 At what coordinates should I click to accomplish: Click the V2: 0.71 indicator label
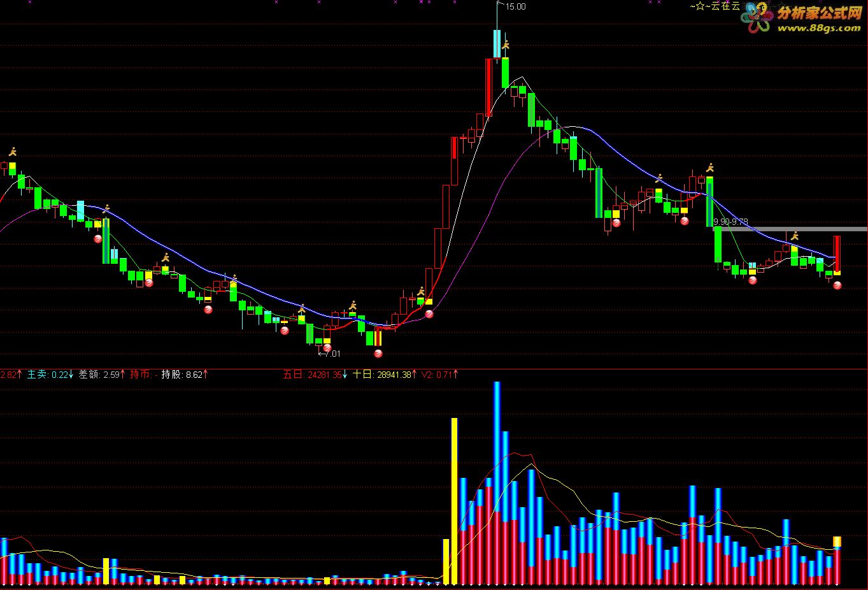439,375
